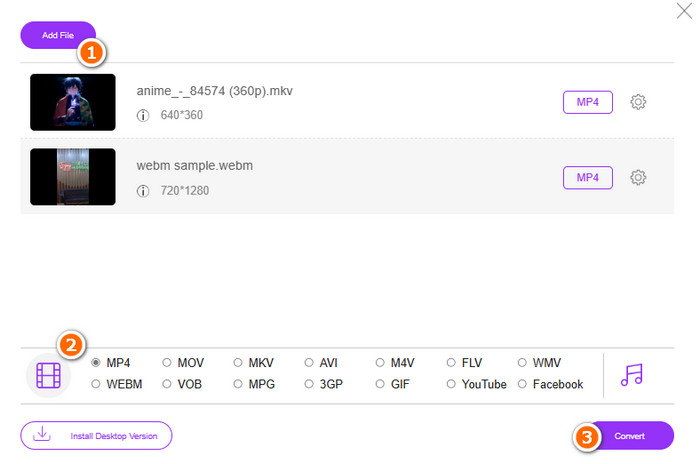Open settings gear for webm sample file
700x464 pixels.
(638, 178)
